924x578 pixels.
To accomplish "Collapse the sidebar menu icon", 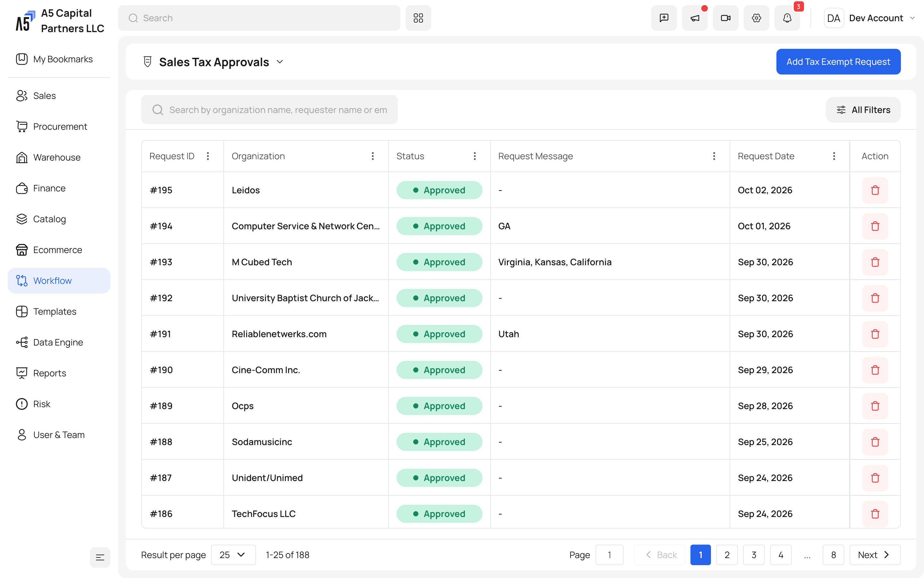I will click(x=100, y=557).
